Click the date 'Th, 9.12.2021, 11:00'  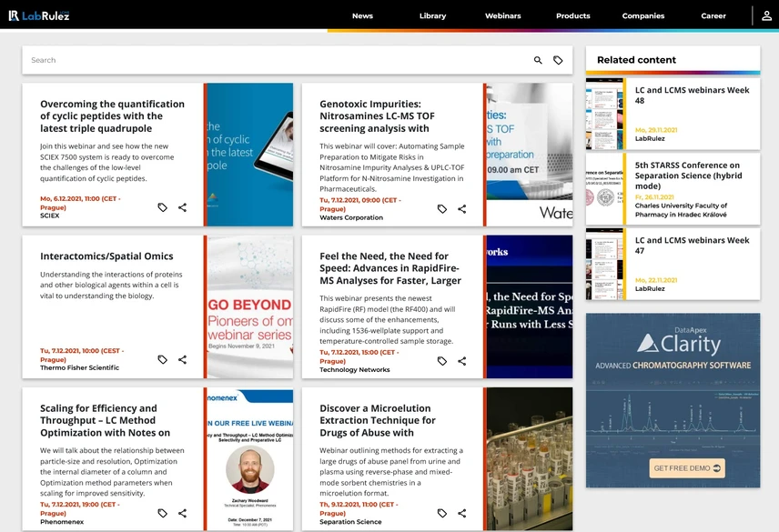click(359, 508)
